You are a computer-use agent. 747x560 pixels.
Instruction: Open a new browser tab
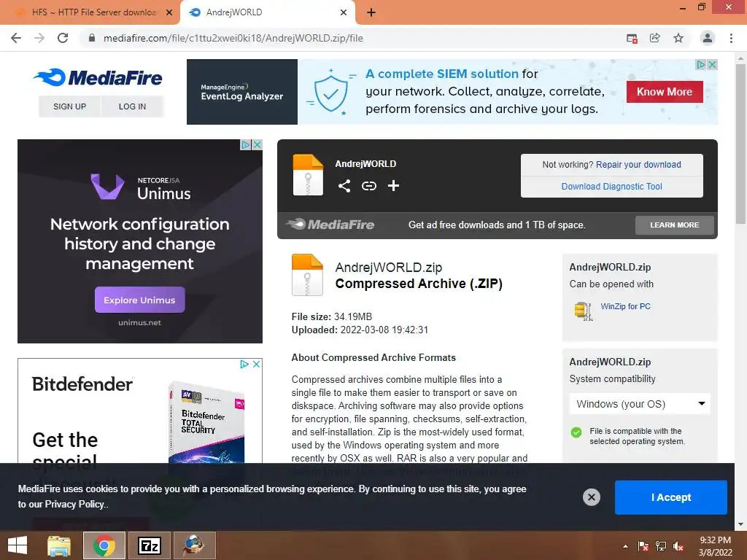point(371,12)
